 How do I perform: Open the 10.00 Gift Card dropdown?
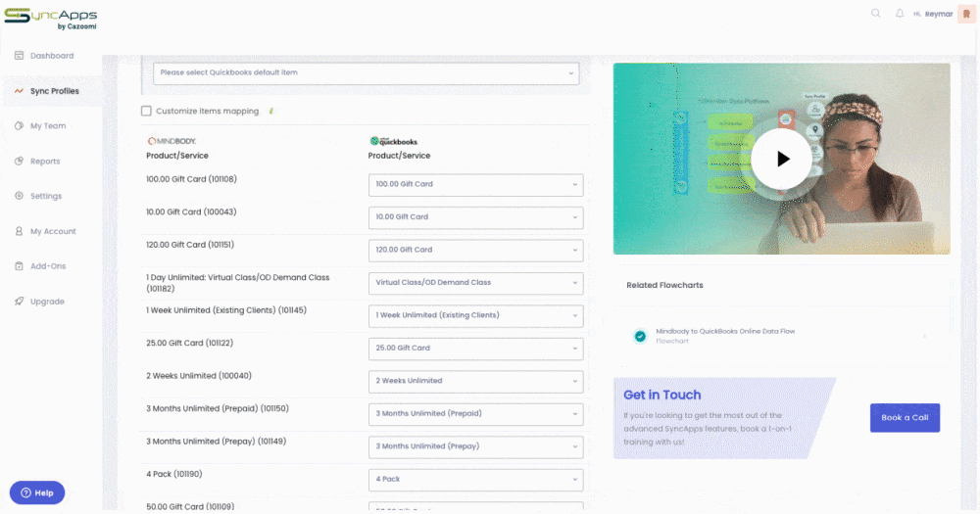tap(475, 217)
